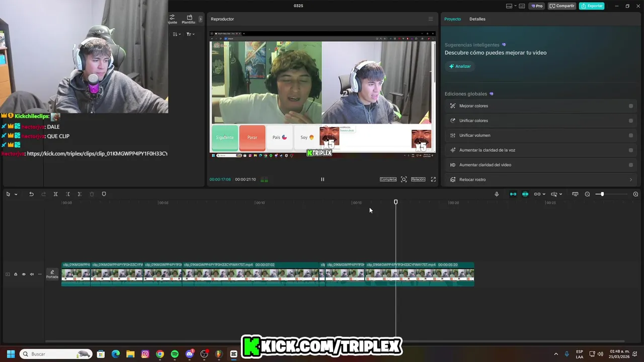The height and width of the screenshot is (362, 644).
Task: Open layout dropdown arrow in title bar
Action: click(x=515, y=6)
